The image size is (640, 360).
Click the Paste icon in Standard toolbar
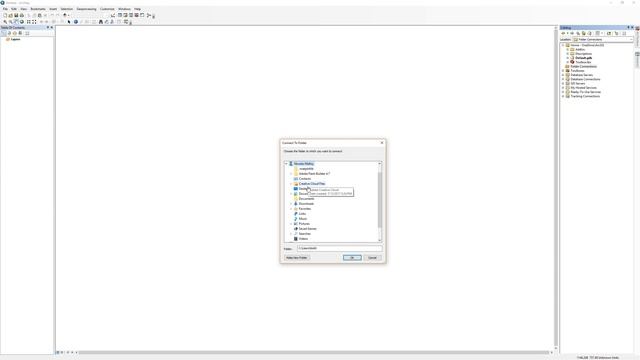(40, 15)
